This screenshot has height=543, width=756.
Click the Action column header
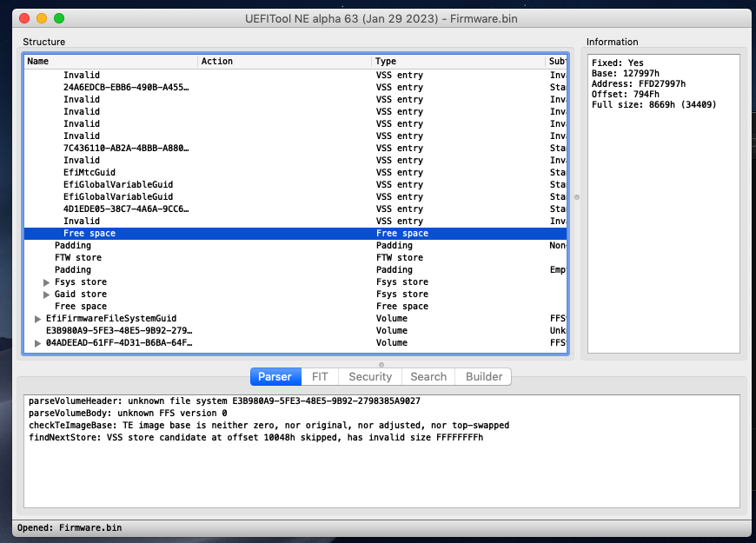283,61
